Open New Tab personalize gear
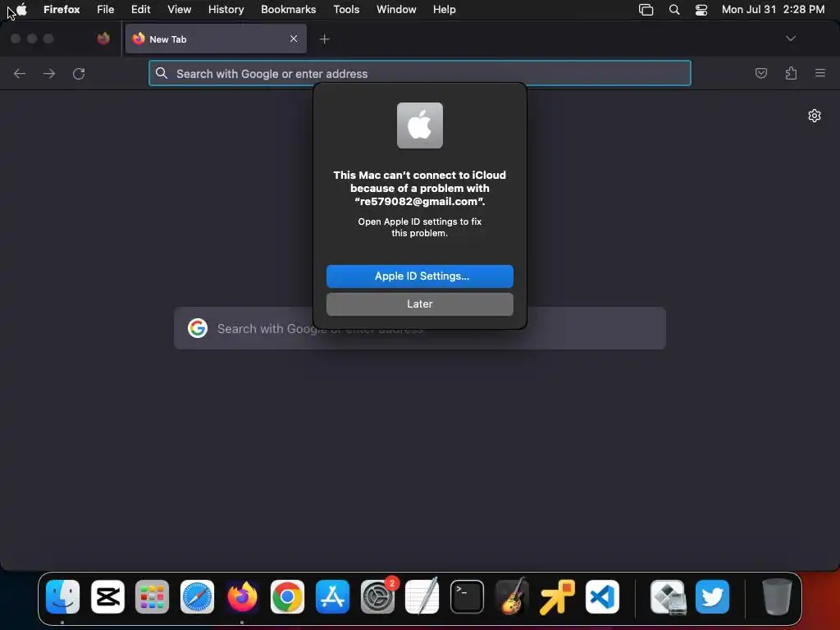Screen dimensions: 840x630 [815, 116]
